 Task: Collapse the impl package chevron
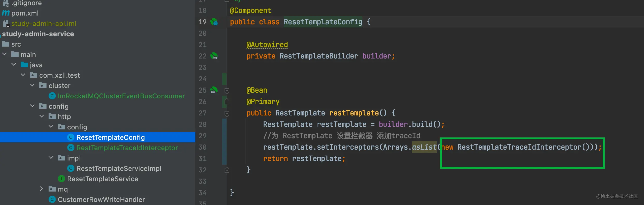51,158
